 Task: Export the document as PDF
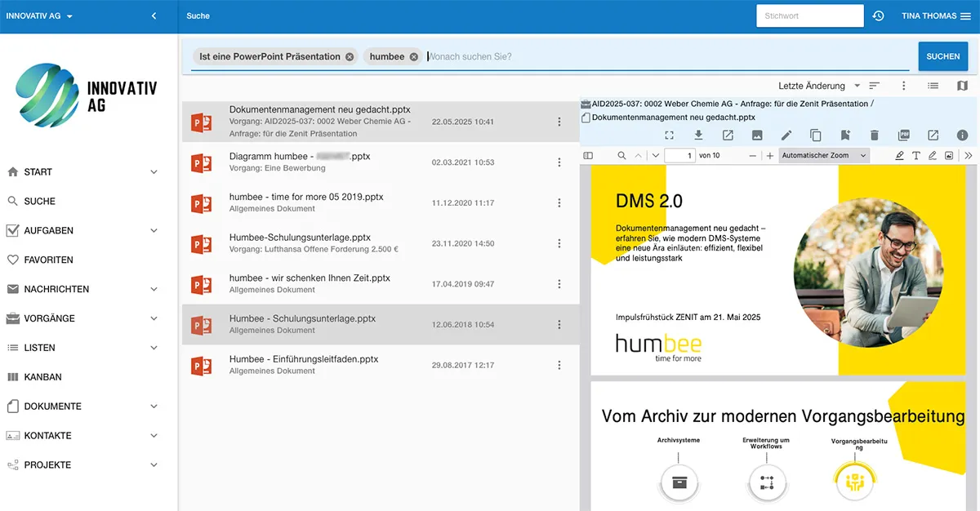click(x=903, y=135)
